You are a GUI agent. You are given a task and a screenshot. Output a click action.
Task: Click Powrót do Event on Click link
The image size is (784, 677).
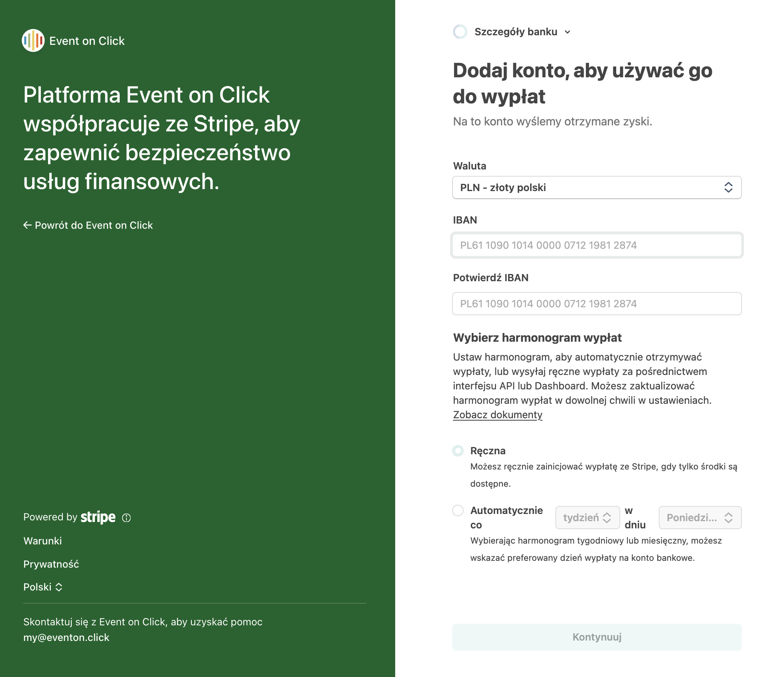coord(94,225)
